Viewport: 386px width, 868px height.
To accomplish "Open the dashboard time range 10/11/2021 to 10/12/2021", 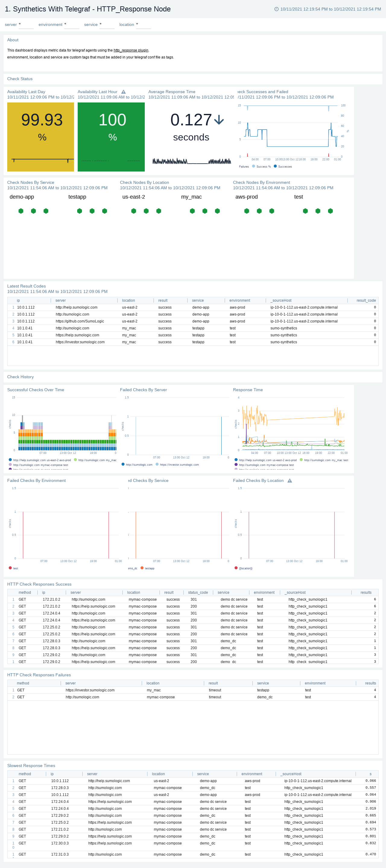I will (331, 9).
